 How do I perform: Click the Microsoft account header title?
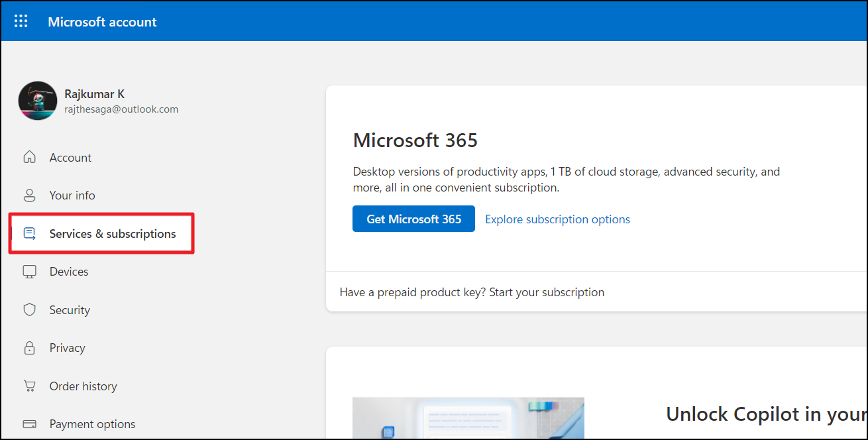[102, 22]
